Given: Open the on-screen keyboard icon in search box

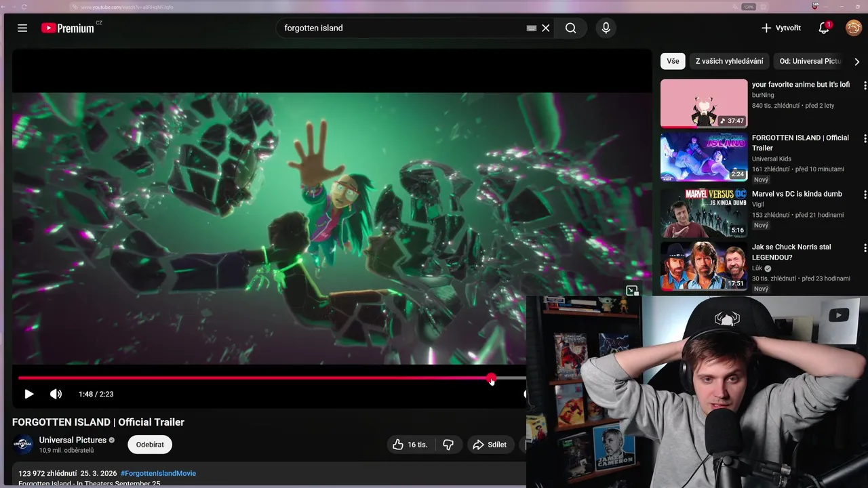Looking at the screenshot, I should coord(531,28).
